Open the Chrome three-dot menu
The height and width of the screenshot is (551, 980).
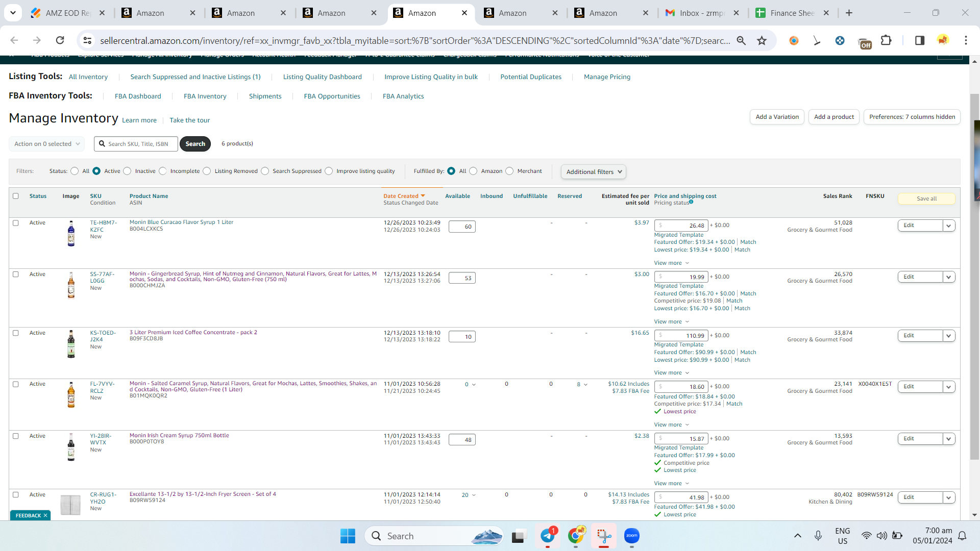point(966,40)
